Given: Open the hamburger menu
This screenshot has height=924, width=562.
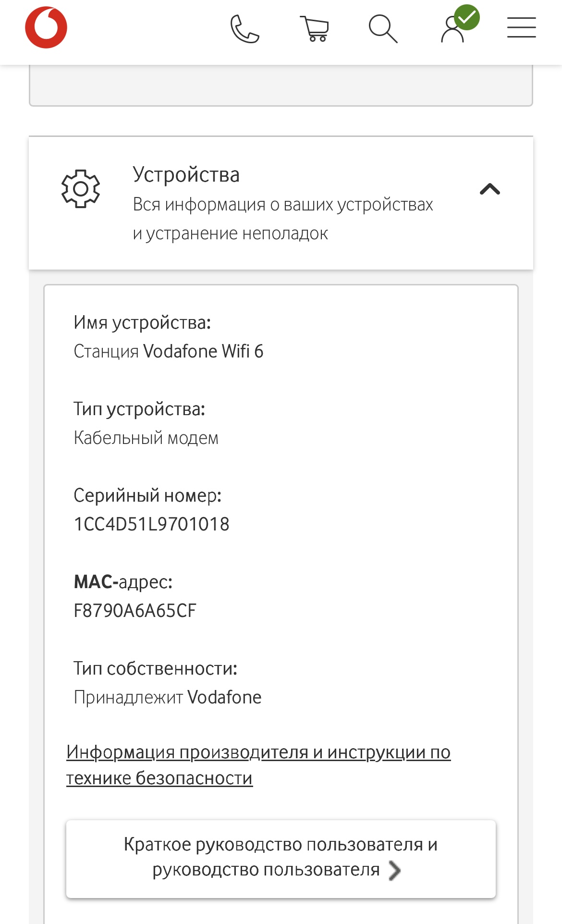Looking at the screenshot, I should click(521, 27).
